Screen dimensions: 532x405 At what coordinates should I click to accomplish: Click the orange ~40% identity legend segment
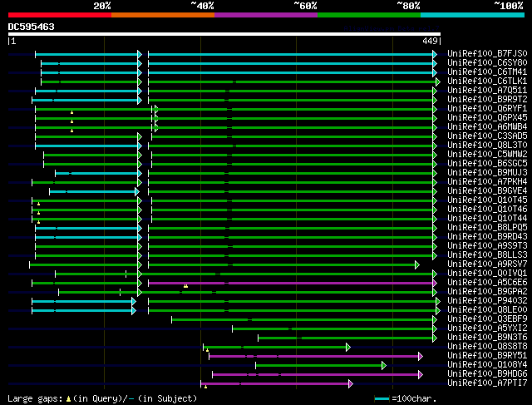coord(163,15)
